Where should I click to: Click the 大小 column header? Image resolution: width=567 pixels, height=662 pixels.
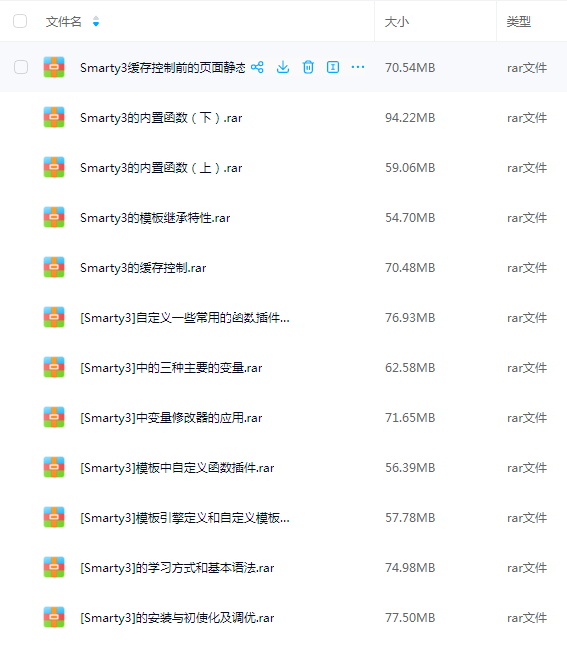(396, 22)
